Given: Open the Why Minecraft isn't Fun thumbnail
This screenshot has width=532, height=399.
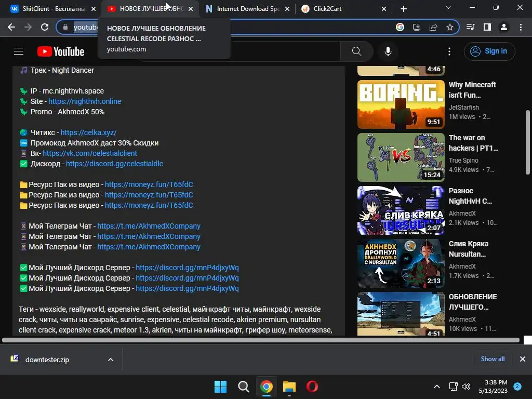Looking at the screenshot, I should click(x=401, y=104).
